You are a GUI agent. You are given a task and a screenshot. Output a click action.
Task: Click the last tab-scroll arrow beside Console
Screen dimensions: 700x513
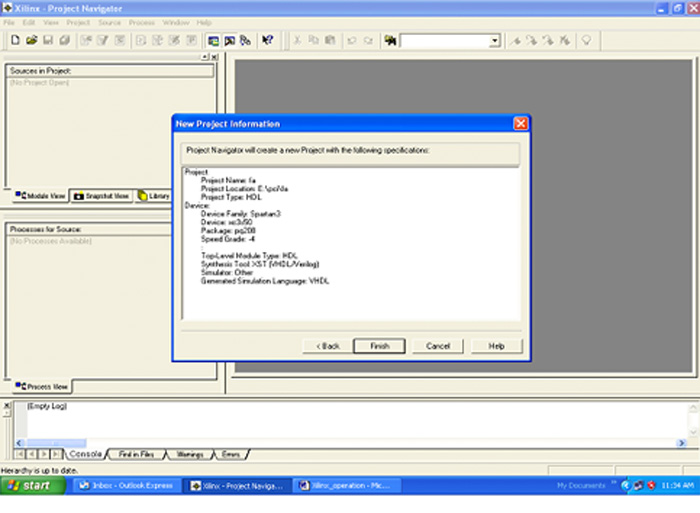56,454
